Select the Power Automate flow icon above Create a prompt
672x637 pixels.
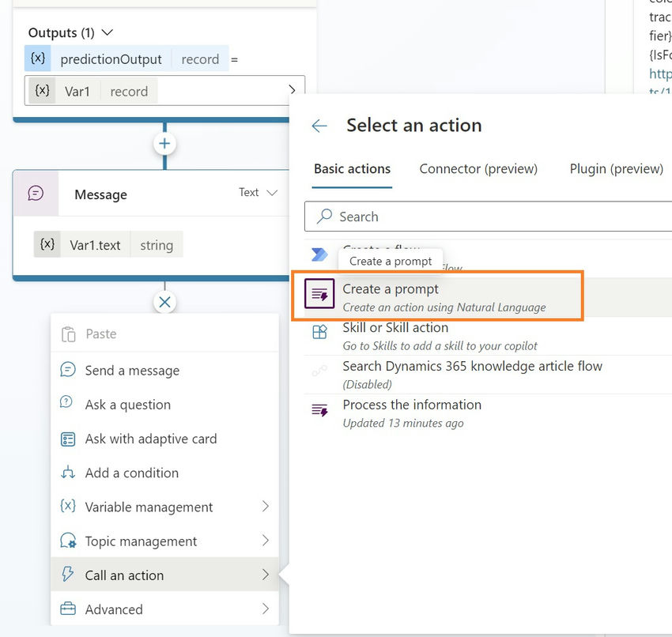point(319,254)
